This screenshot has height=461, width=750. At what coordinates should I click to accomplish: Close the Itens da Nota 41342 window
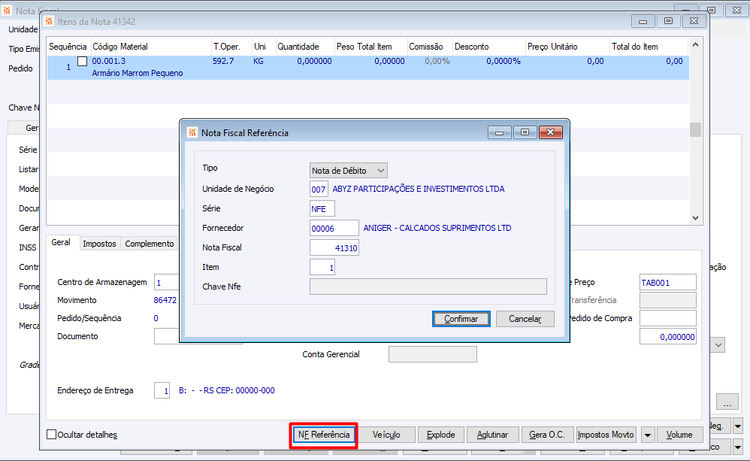[694, 21]
